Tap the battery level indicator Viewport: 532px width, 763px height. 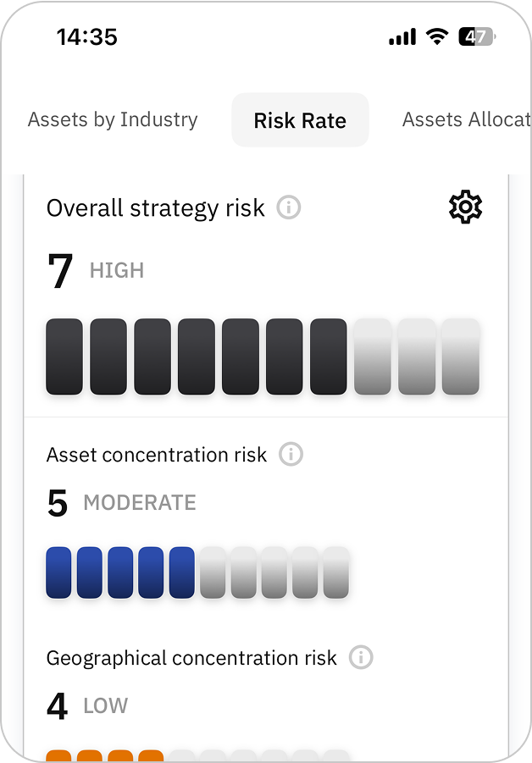[477, 36]
